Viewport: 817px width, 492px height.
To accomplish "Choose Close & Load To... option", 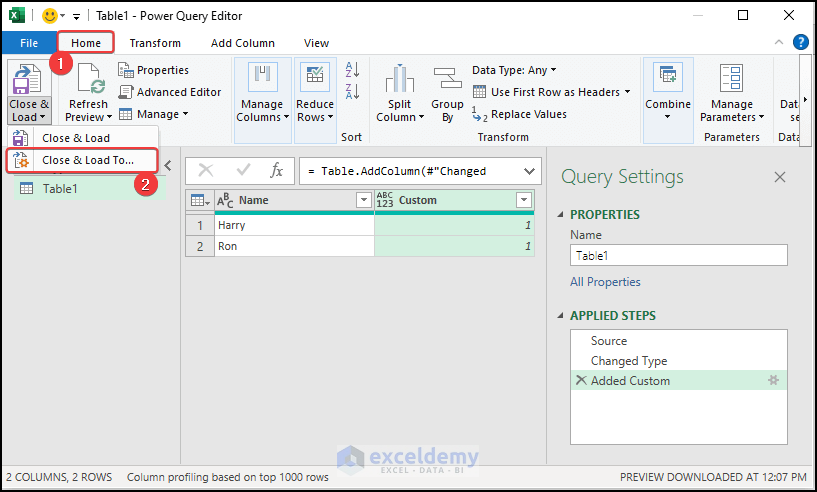I will pos(82,161).
